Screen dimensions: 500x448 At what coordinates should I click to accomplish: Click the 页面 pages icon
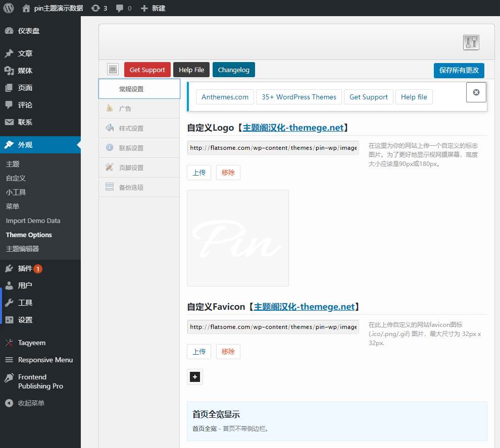[x=9, y=88]
